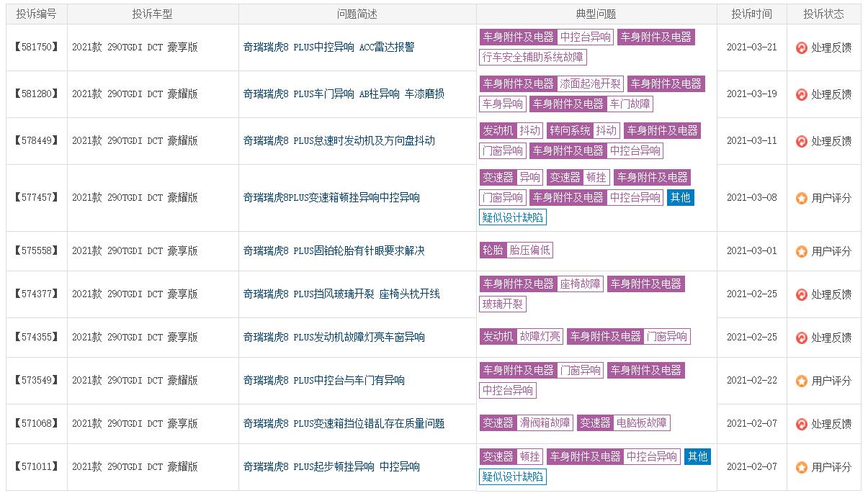The image size is (868, 493).
Task: Click the 行车安全辅助系统故障 tag
Action: (x=533, y=57)
